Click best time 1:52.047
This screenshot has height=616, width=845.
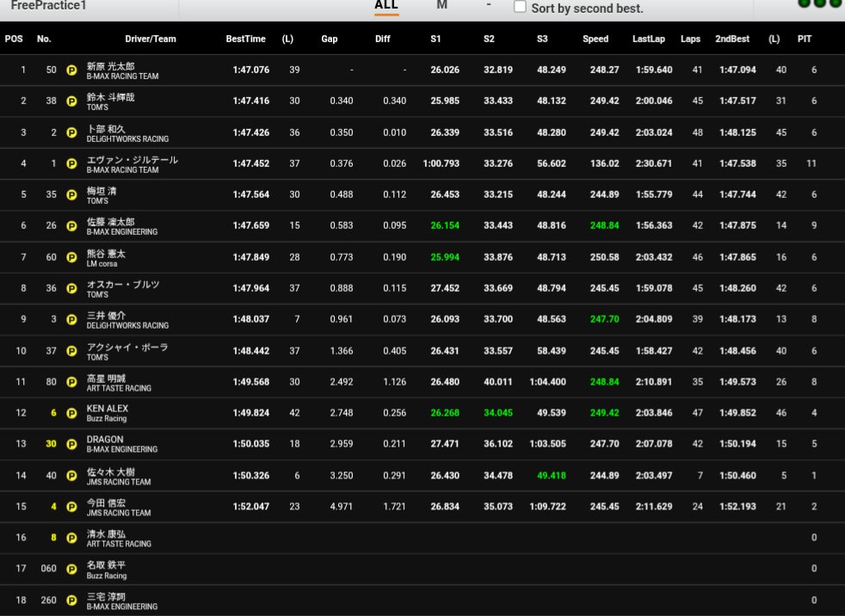coord(251,507)
